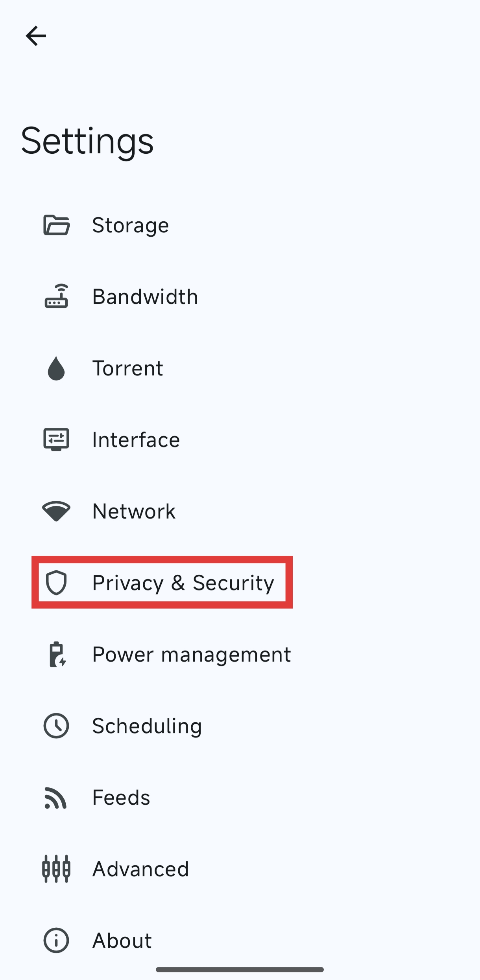The height and width of the screenshot is (980, 480).
Task: Tap the Torrent droplet icon
Action: pos(56,368)
